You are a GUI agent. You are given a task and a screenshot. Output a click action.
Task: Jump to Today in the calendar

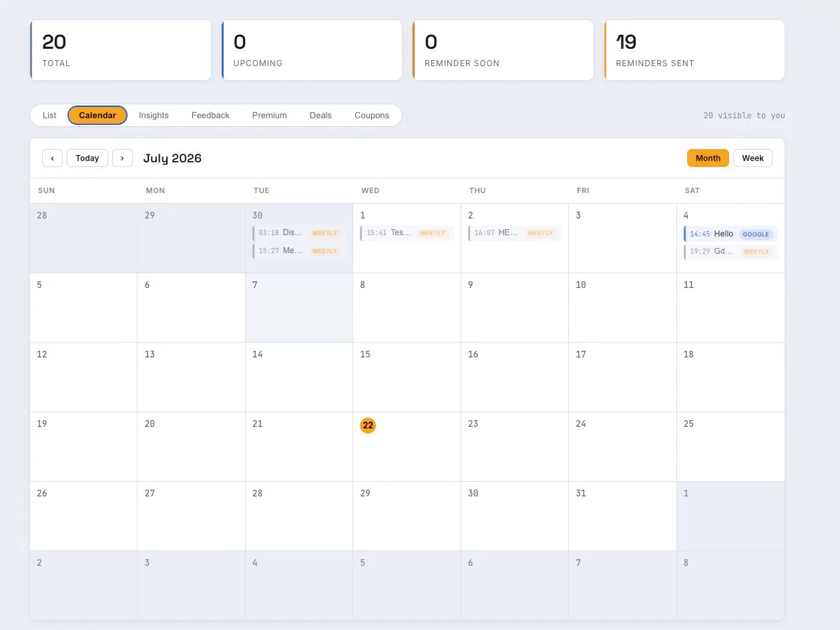87,158
